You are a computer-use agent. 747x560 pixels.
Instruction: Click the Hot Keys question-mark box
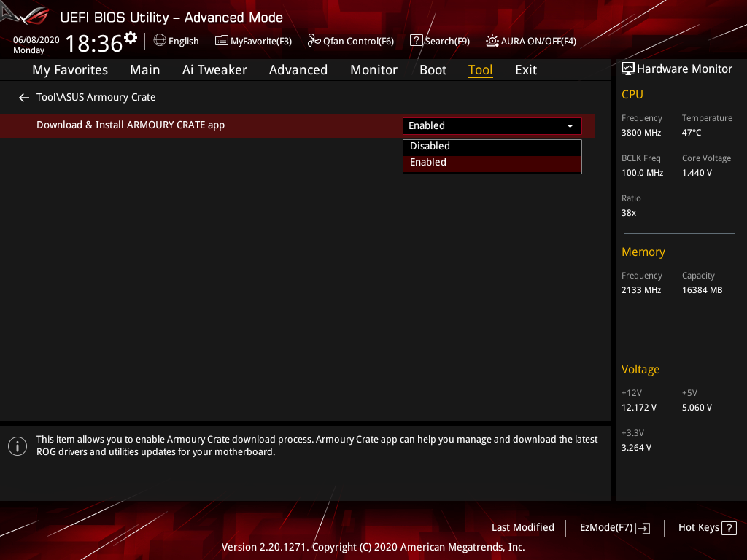click(729, 528)
